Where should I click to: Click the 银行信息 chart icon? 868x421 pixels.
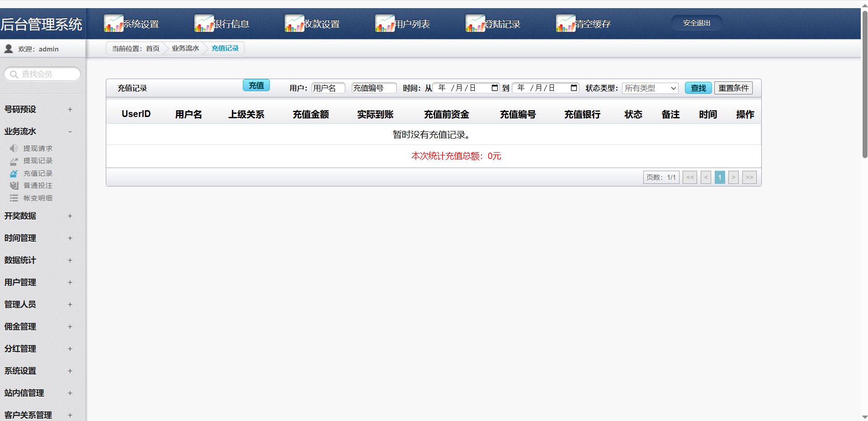click(x=203, y=23)
